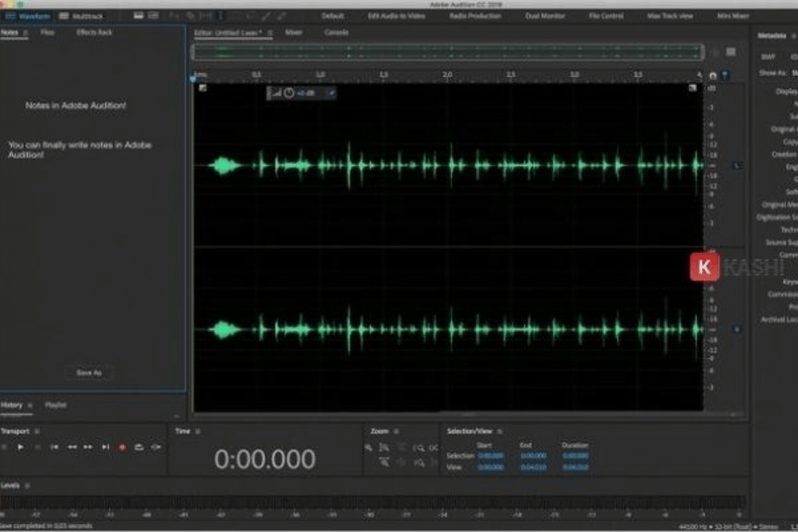Click the red Record button
The height and width of the screenshot is (532, 798).
(x=122, y=447)
